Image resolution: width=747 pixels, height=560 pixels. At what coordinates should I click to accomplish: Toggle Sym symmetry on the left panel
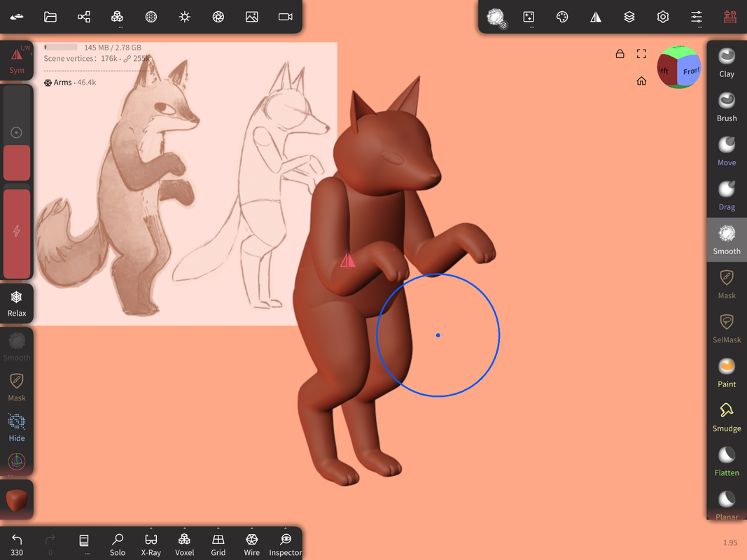[x=17, y=60]
